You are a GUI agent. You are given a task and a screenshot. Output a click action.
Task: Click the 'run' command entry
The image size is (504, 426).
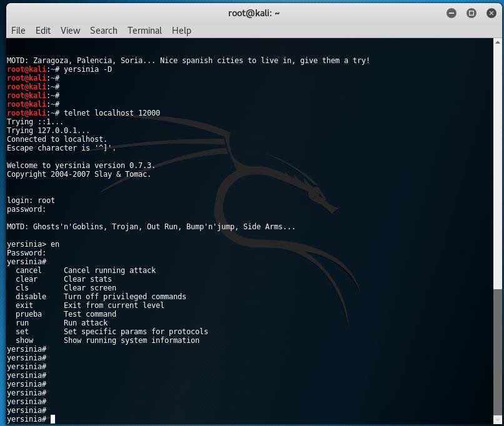coord(22,323)
